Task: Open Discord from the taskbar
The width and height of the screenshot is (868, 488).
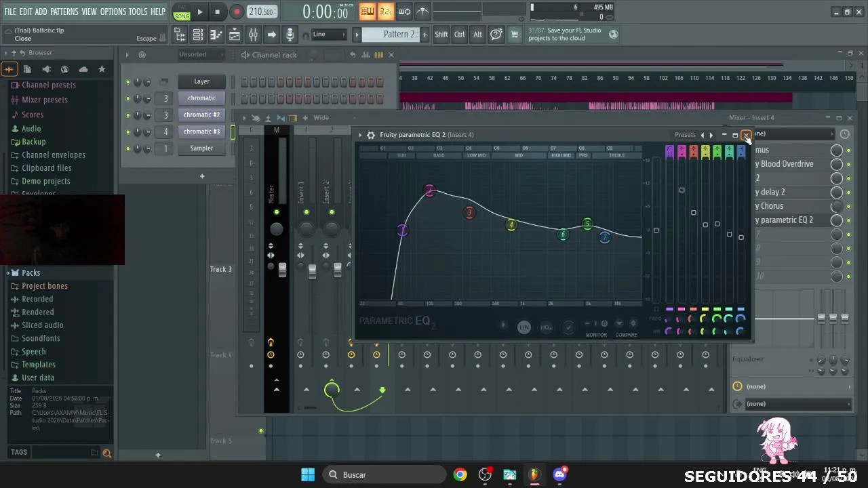Action: 559,474
